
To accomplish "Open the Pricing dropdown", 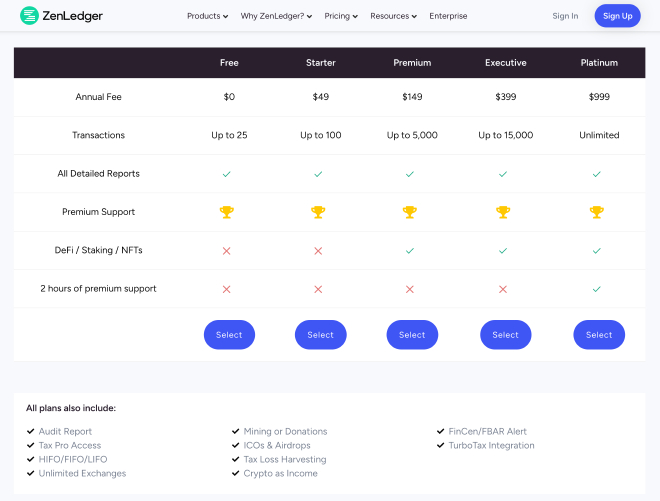I will coord(341,16).
